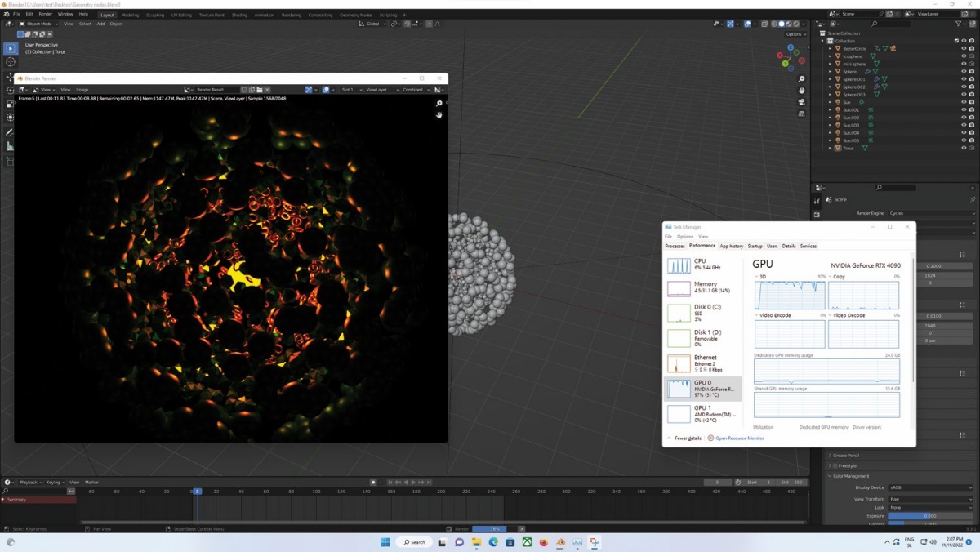Open Task Manager from the Windows taskbar
This screenshot has width=980, height=552.
[577, 542]
